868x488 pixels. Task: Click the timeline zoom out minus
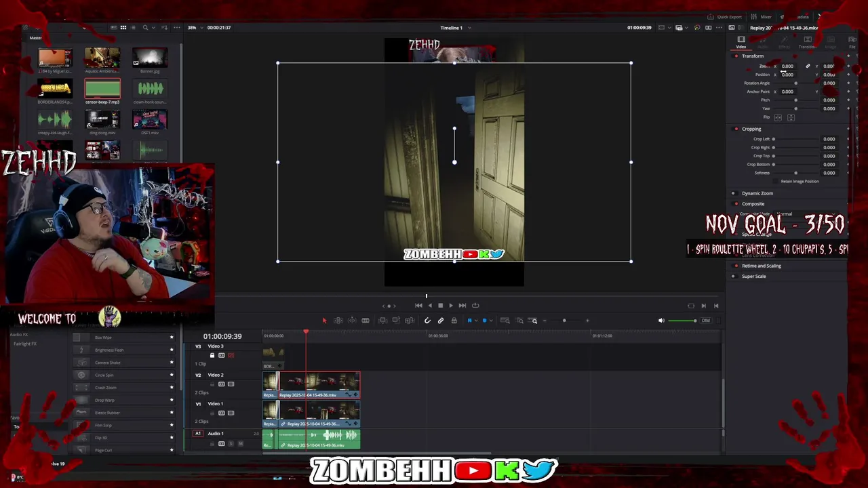[545, 321]
